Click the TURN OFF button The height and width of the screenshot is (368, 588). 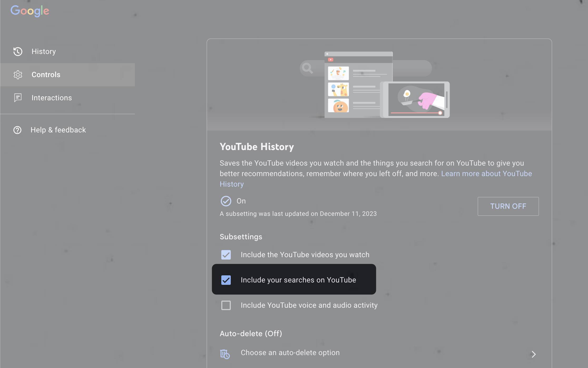(508, 206)
